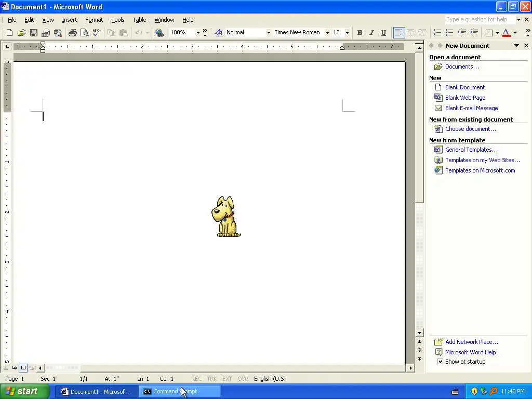Viewport: 532px width, 399px height.
Task: Create a Blank Web Page
Action: pyautogui.click(x=465, y=98)
